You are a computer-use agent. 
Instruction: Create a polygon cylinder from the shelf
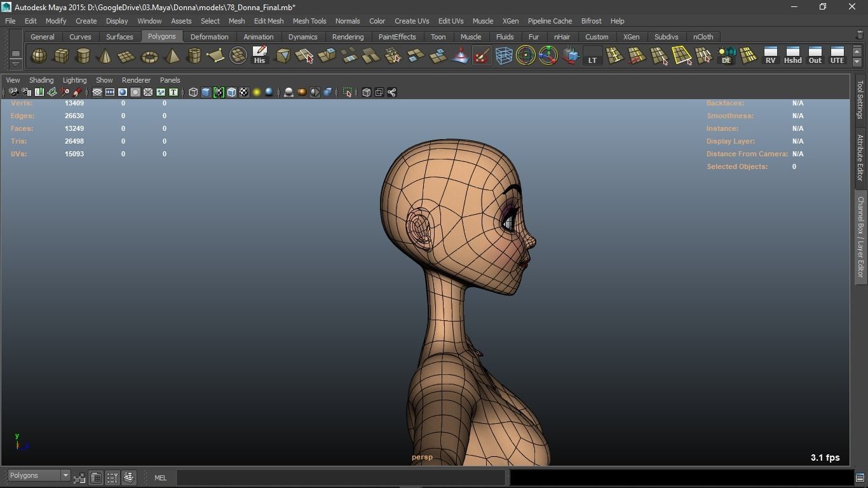click(83, 56)
